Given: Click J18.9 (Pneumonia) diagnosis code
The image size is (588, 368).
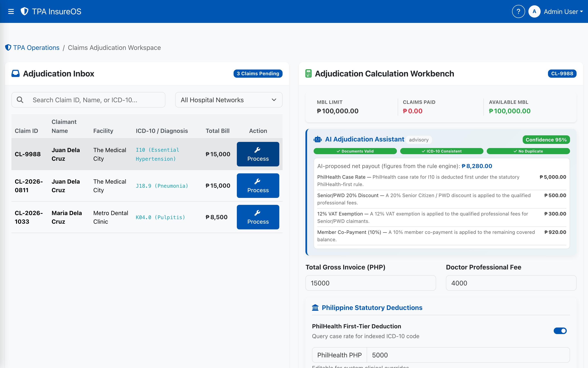Looking at the screenshot, I should pyautogui.click(x=162, y=186).
